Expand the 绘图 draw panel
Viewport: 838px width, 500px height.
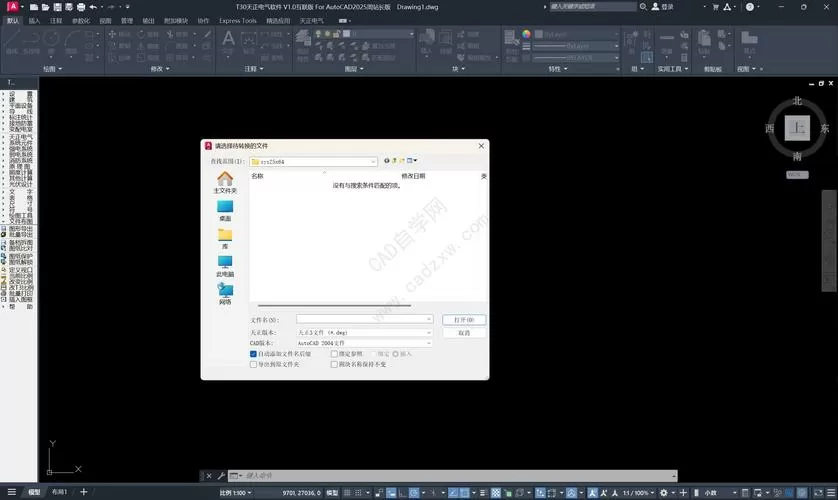(x=52, y=69)
